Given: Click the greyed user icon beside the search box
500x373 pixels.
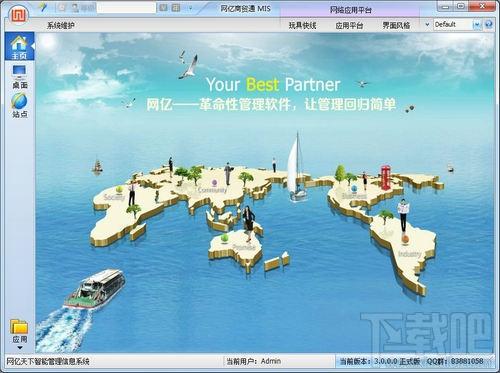Looking at the screenshot, I should coord(76,7).
